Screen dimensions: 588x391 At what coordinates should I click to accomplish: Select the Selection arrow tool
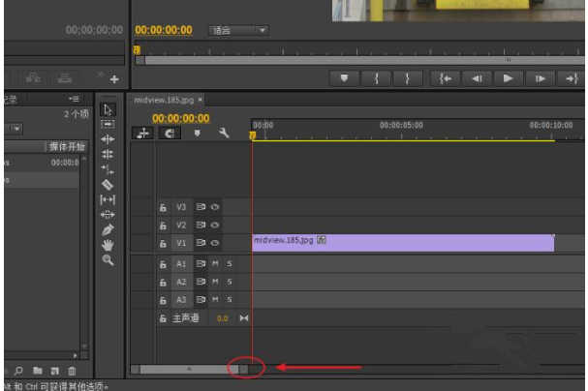(108, 108)
